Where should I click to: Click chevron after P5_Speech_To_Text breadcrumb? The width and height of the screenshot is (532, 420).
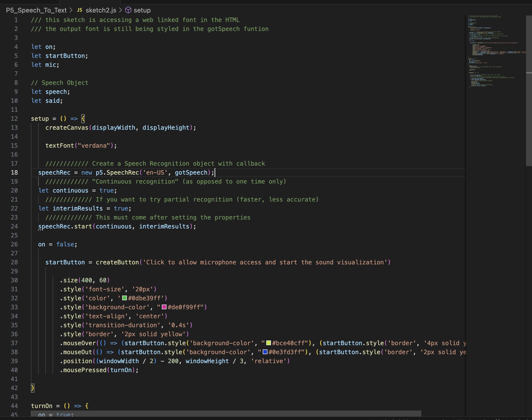click(71, 10)
